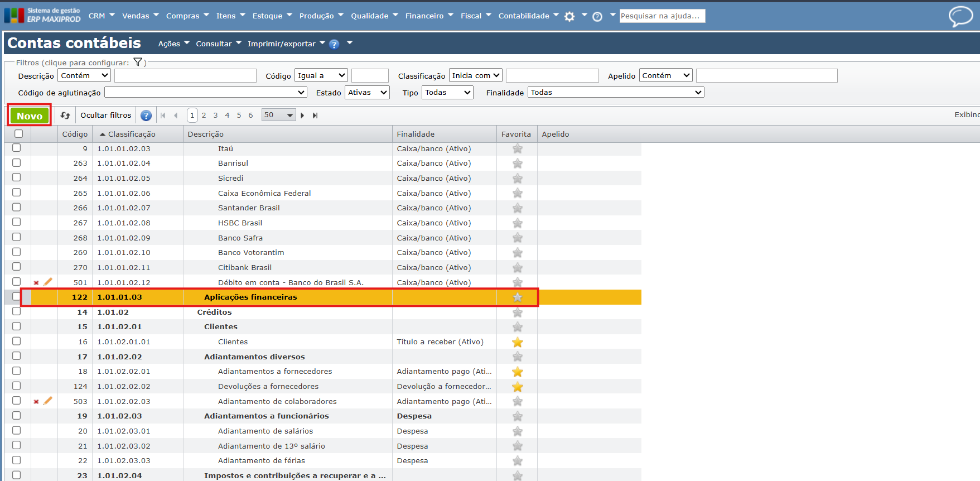
Task: Delete Adiantamento de colaboradores using red X
Action: coord(36,402)
